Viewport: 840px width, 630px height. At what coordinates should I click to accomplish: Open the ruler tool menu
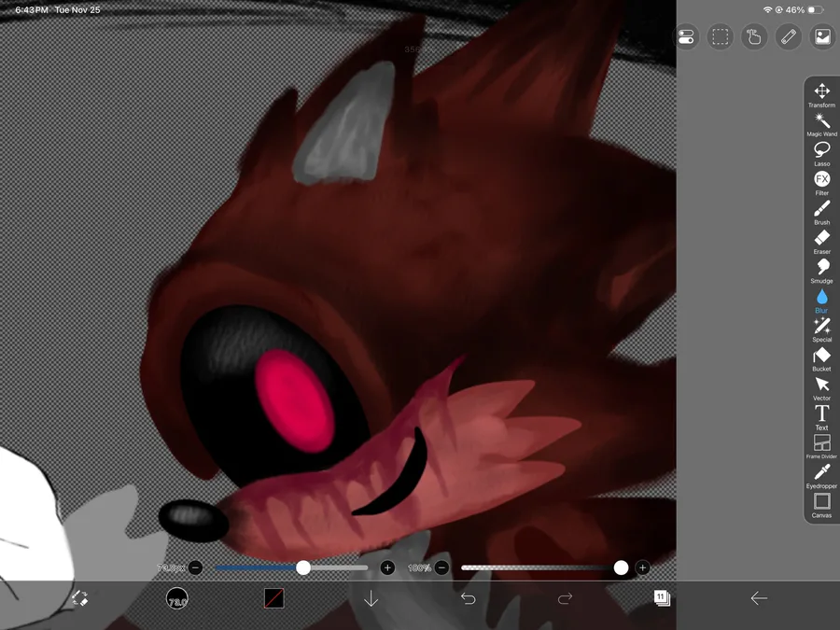[789, 36]
